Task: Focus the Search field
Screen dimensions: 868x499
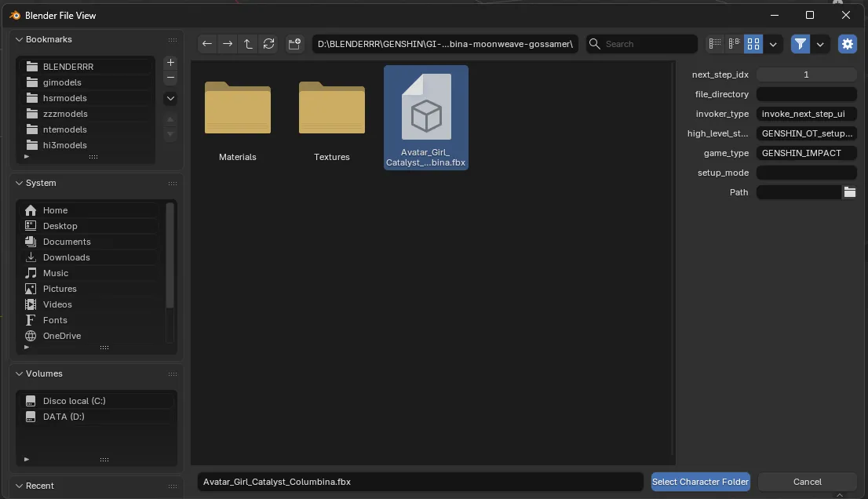Action: click(642, 44)
